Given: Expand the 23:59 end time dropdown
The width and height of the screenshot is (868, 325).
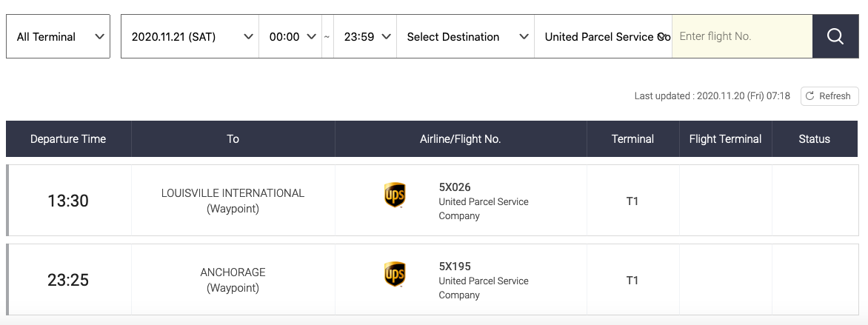Looking at the screenshot, I should 365,36.
